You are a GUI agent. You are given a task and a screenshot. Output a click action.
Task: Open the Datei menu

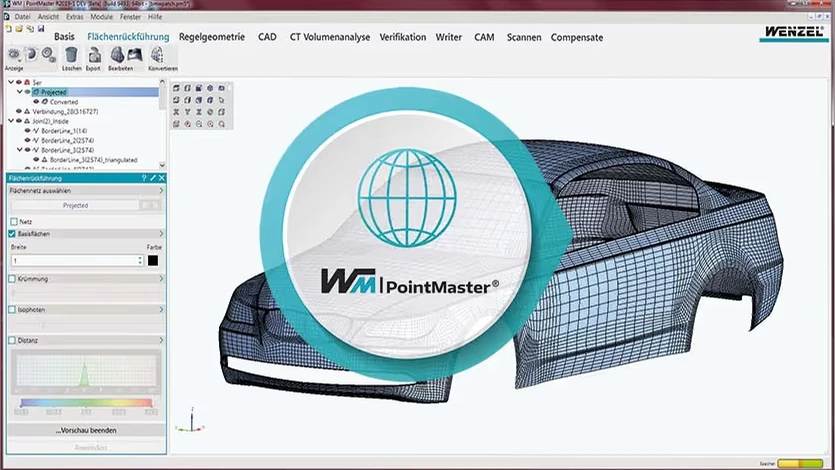click(x=22, y=17)
